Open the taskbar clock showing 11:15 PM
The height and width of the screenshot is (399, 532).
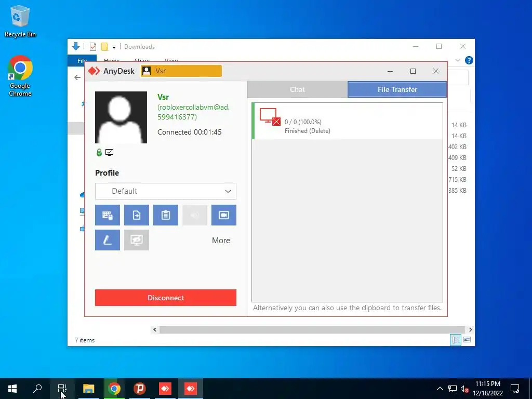click(487, 389)
